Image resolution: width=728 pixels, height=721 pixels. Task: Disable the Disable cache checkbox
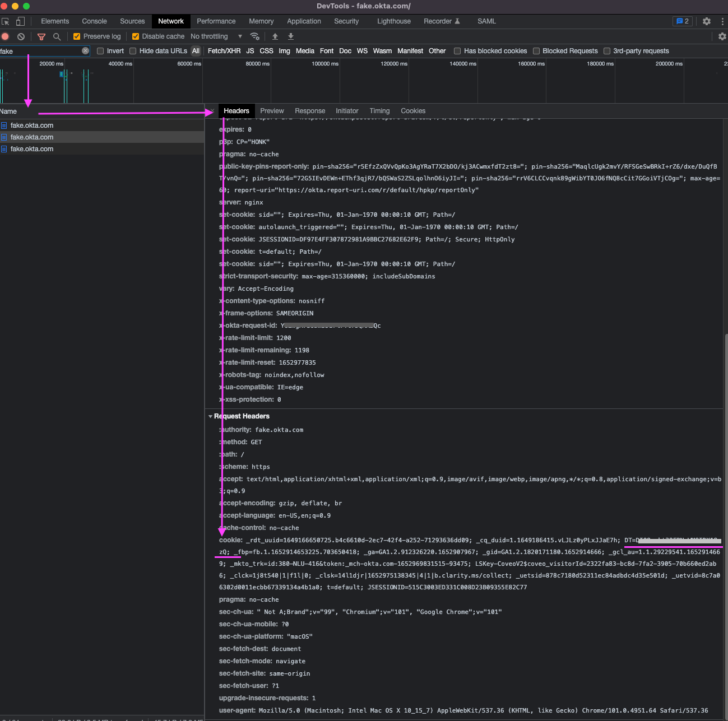pyautogui.click(x=136, y=36)
